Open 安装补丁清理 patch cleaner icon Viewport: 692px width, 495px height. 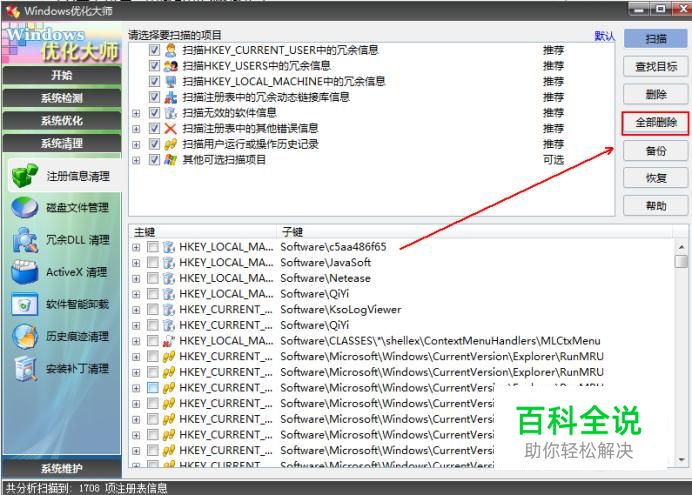click(25, 368)
